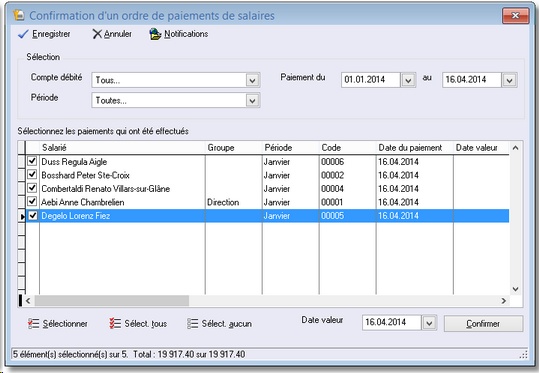
Task: Click the payment date in the Aebi Anne row
Action: 398,202
